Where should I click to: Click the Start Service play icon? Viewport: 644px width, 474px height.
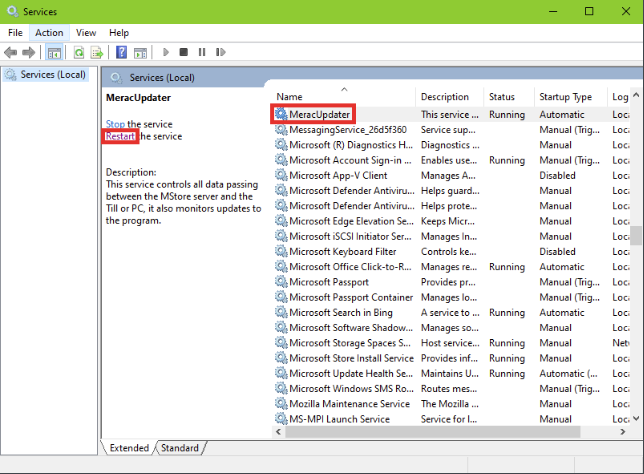click(x=166, y=52)
